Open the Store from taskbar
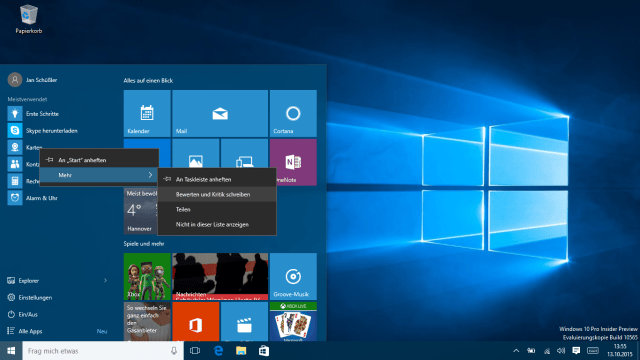 (x=264, y=351)
